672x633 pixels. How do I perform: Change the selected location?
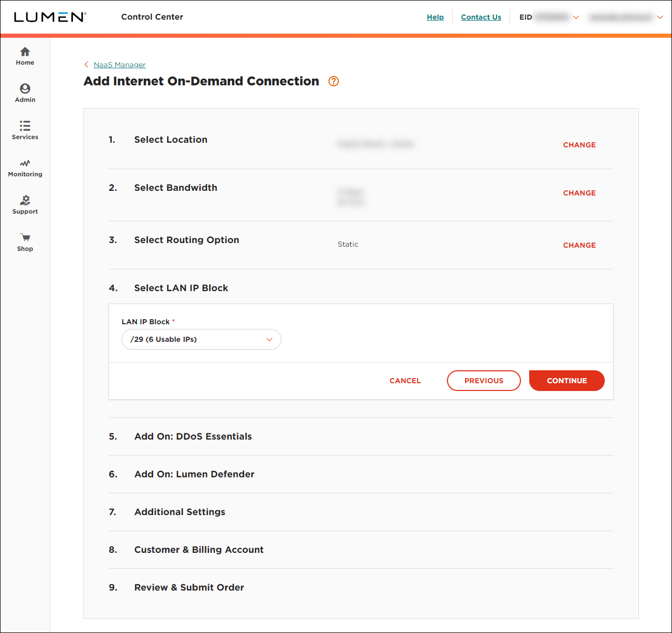[x=579, y=145]
